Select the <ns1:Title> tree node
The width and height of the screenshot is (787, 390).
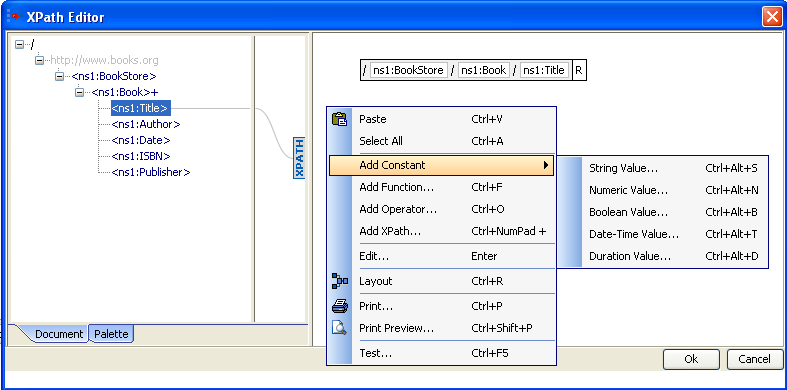click(x=141, y=108)
